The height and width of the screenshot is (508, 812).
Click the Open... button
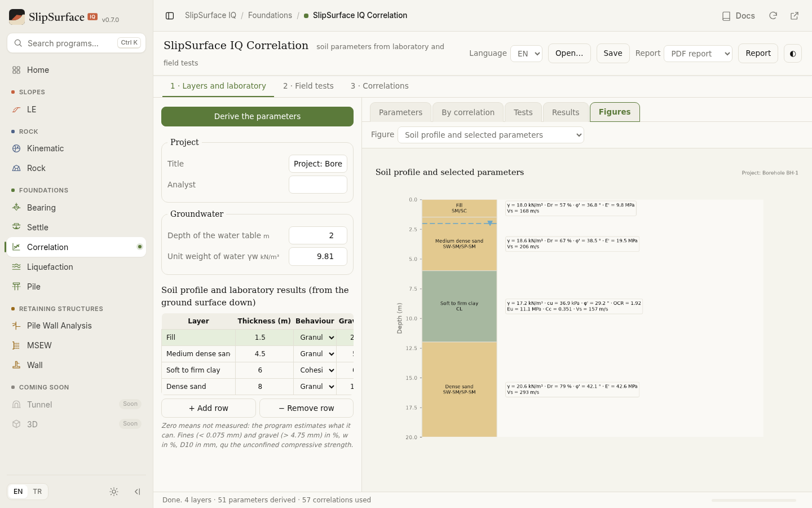570,53
